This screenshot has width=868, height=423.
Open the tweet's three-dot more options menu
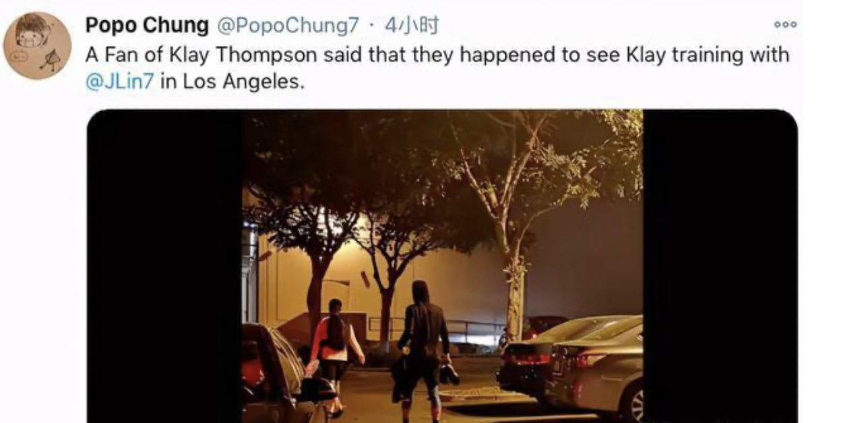click(x=785, y=25)
